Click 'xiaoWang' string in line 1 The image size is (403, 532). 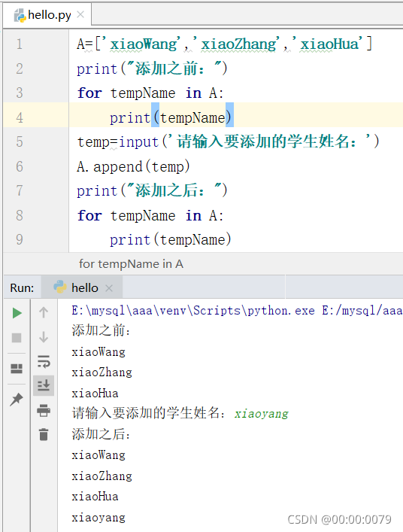coord(144,44)
